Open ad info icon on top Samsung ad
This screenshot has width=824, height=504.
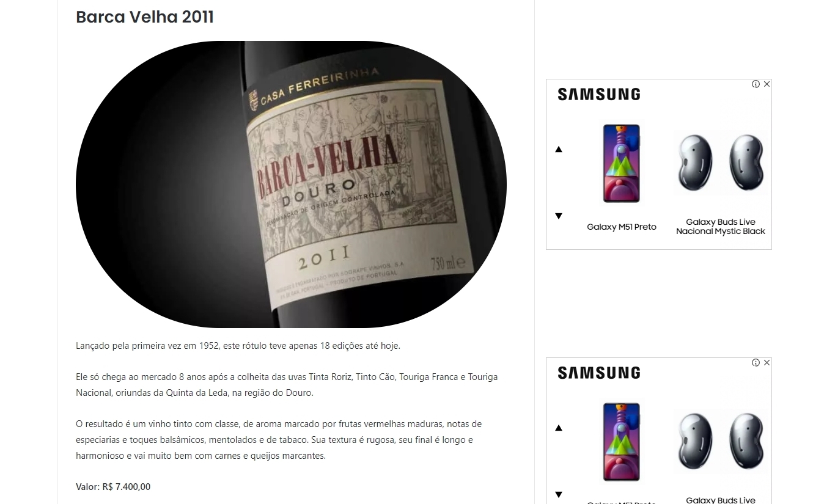pos(756,84)
